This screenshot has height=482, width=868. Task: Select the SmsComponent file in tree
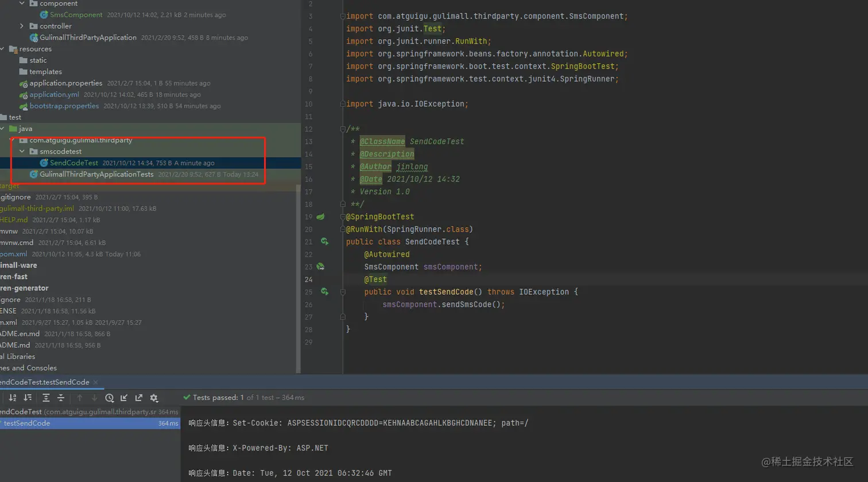coord(76,15)
